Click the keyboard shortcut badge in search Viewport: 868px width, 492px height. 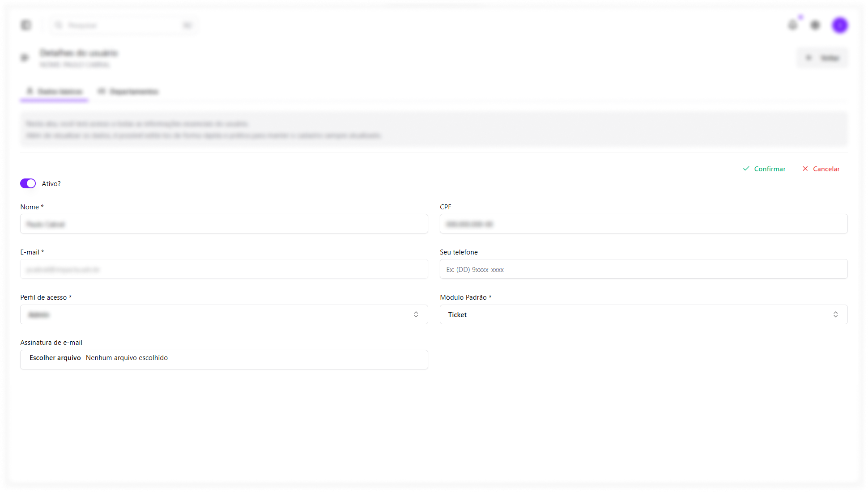click(x=187, y=25)
